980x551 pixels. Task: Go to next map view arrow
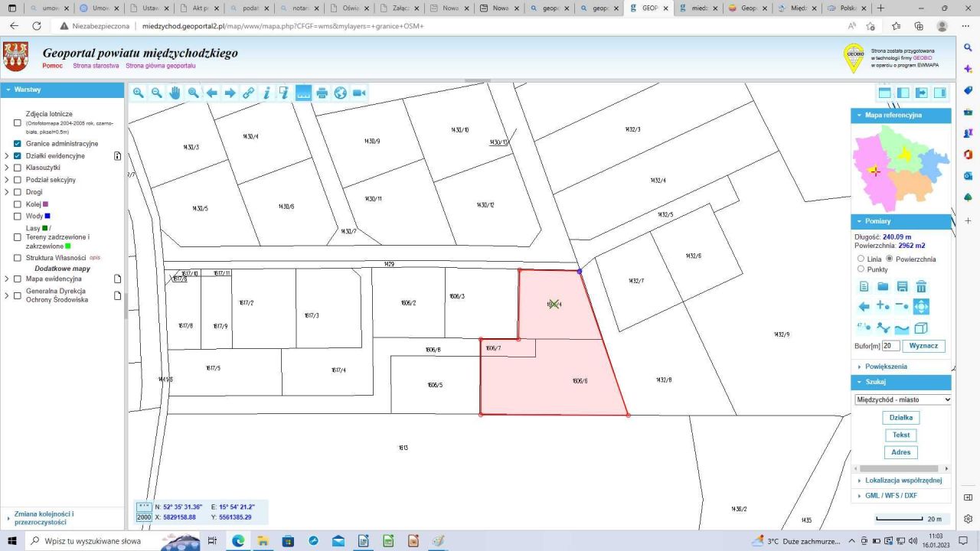tap(230, 93)
